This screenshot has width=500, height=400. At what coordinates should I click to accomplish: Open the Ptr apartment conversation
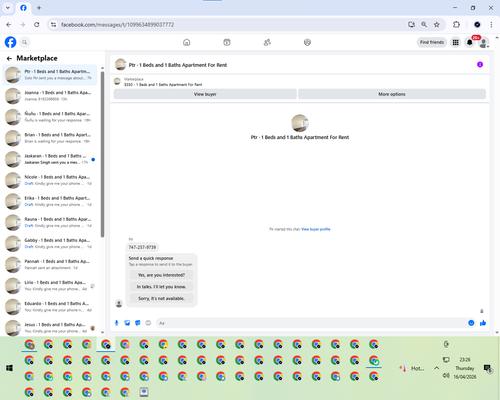[50, 75]
